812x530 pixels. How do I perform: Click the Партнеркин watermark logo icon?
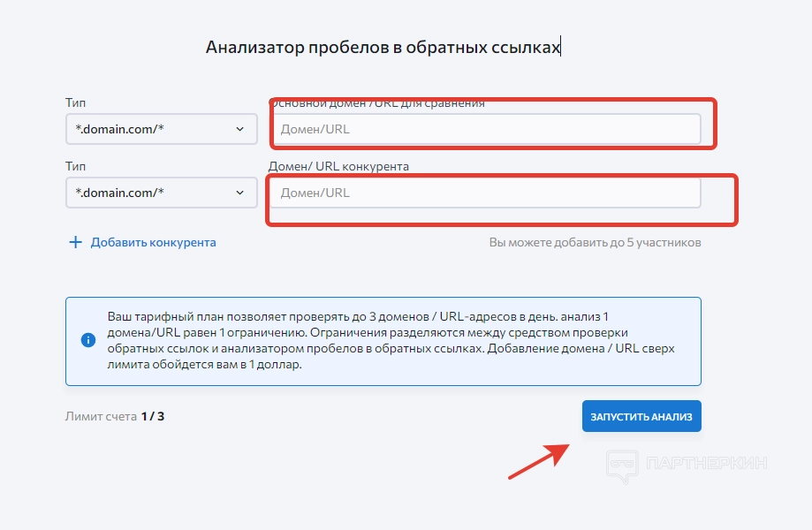[623, 465]
